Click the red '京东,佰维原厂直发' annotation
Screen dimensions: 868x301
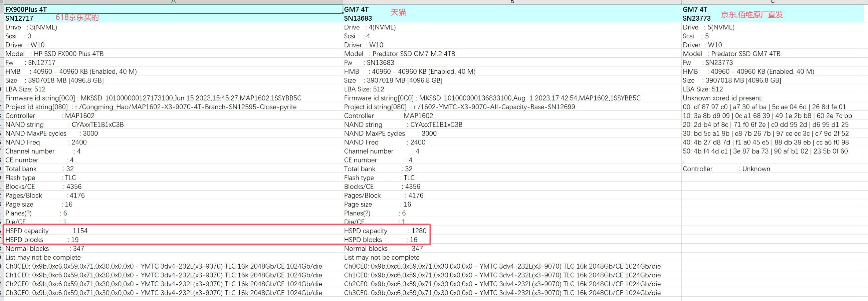click(x=752, y=14)
